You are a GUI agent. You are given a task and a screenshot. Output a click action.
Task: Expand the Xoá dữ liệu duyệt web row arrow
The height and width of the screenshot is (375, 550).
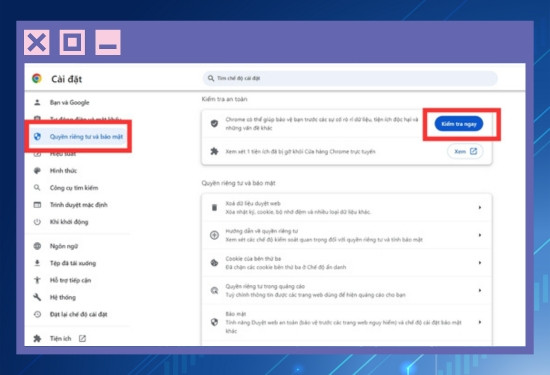pyautogui.click(x=479, y=207)
